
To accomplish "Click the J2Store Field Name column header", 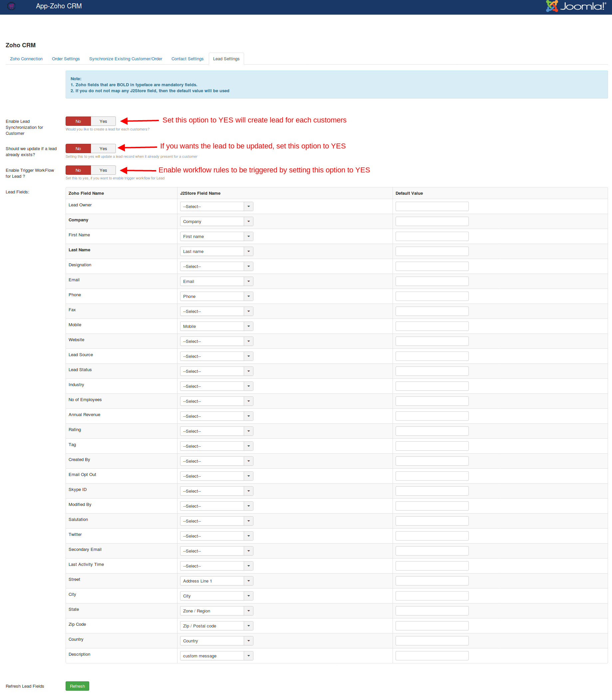I will (x=200, y=193).
